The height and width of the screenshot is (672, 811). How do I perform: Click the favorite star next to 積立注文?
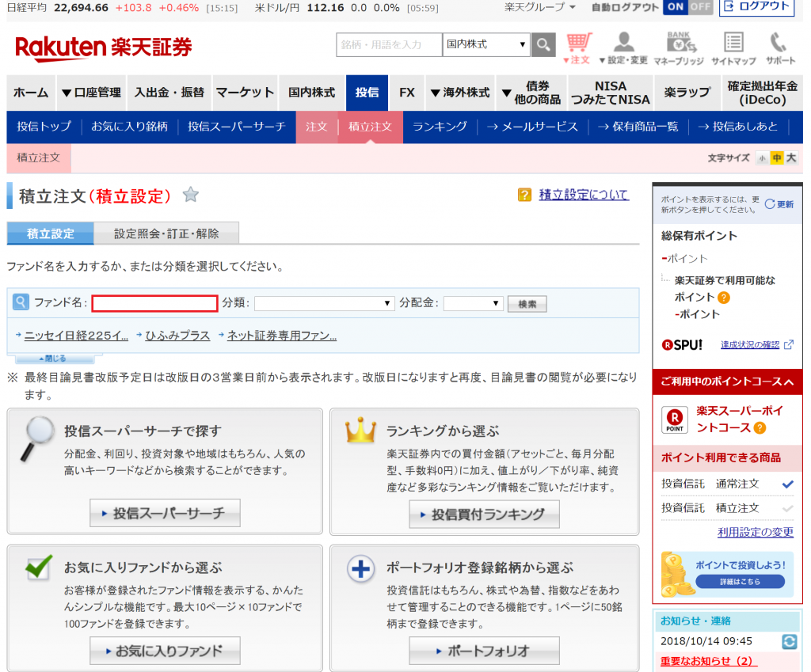click(x=190, y=195)
